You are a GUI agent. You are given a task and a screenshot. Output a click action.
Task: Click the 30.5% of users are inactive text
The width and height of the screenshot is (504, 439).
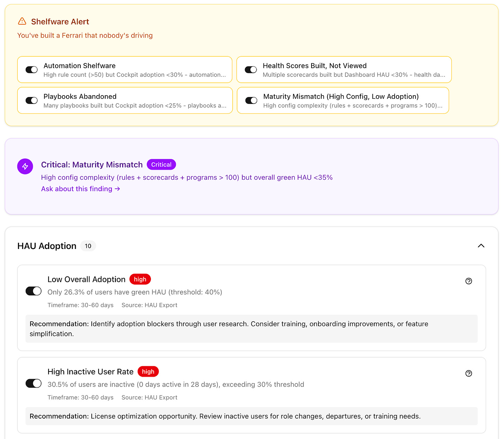[x=176, y=385]
